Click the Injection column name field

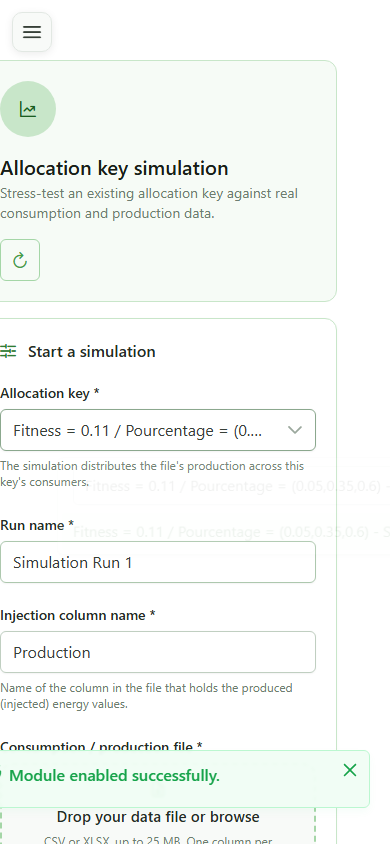(x=158, y=652)
